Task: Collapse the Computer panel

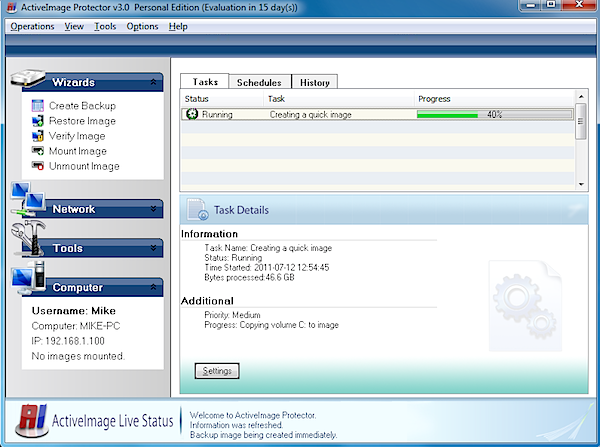Action: (153, 287)
